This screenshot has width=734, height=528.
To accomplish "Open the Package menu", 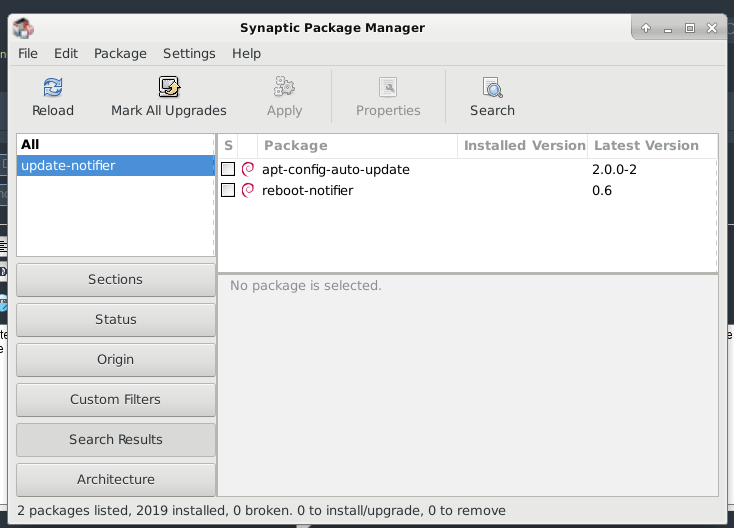I will [120, 53].
